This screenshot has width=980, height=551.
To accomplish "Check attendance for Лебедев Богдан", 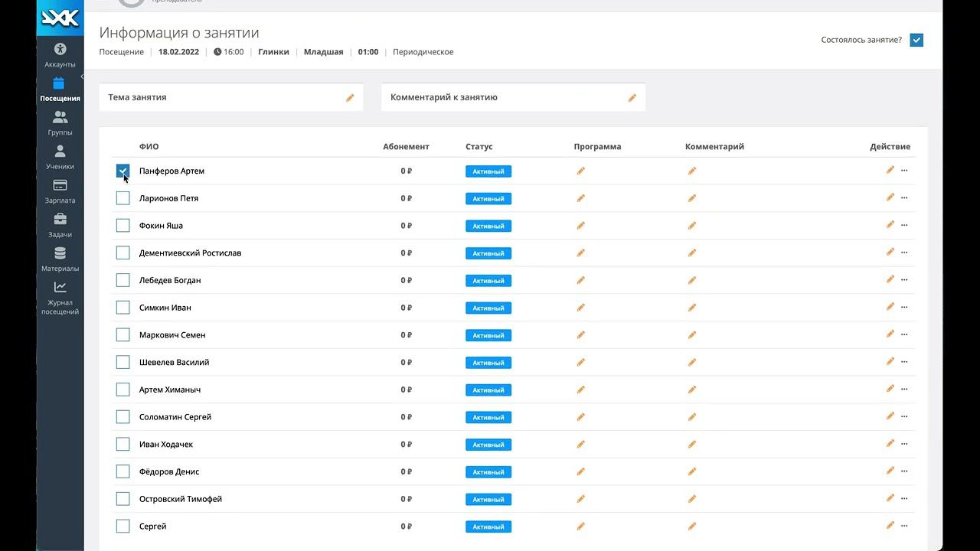I will point(122,280).
